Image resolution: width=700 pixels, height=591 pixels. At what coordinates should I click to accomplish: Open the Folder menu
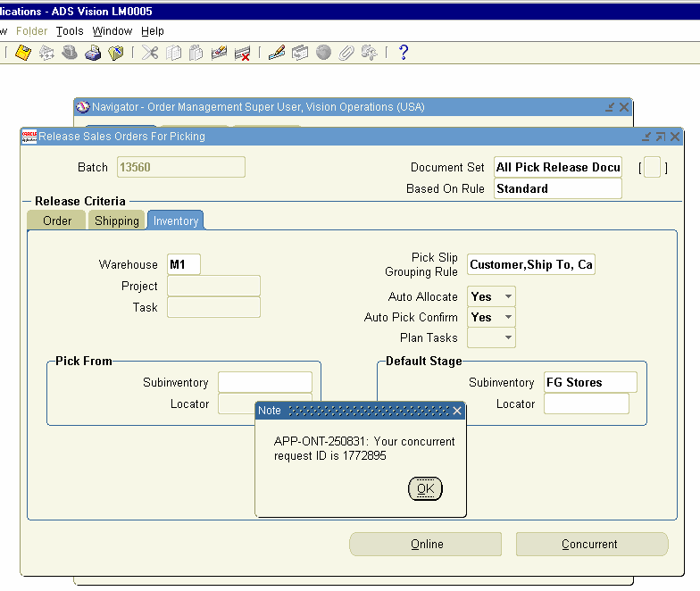(32, 31)
